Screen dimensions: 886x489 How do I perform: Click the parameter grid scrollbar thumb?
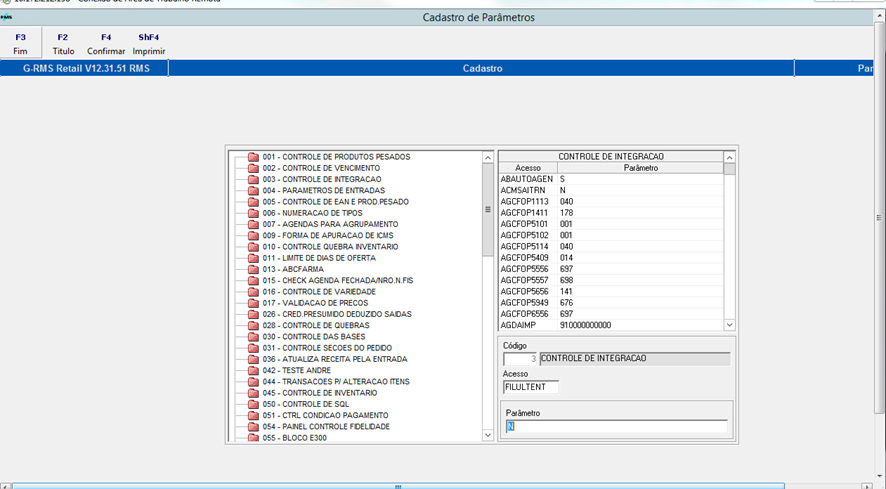click(x=729, y=169)
